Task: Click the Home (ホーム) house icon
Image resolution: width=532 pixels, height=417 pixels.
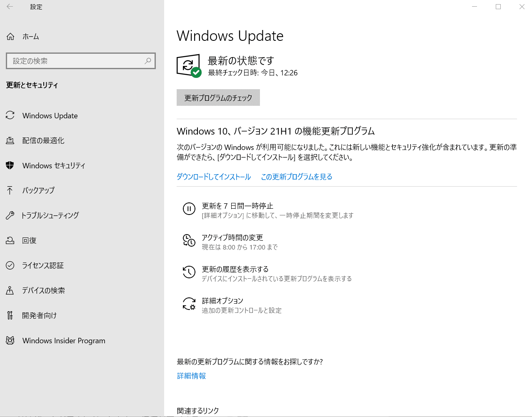Action: (10, 37)
